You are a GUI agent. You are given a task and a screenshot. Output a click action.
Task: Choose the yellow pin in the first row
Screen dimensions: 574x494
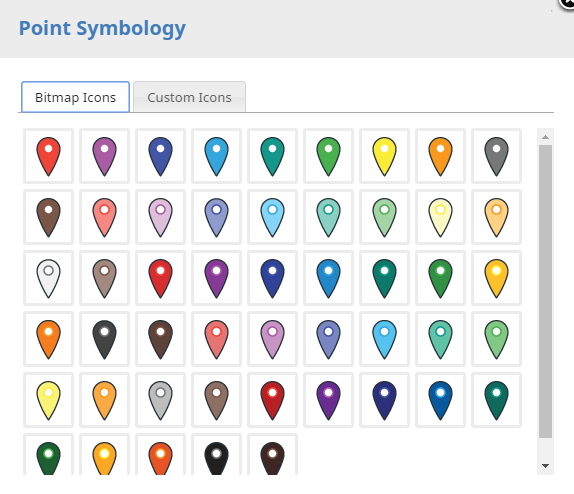point(384,156)
